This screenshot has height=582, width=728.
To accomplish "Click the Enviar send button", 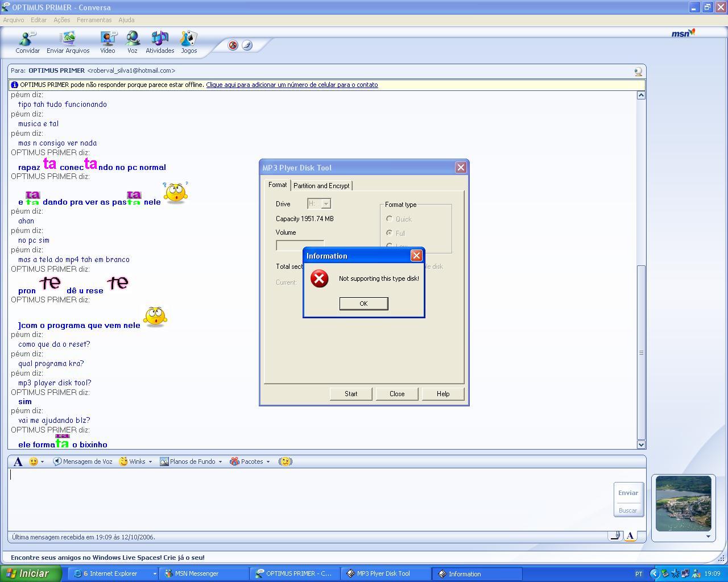I will [x=628, y=493].
